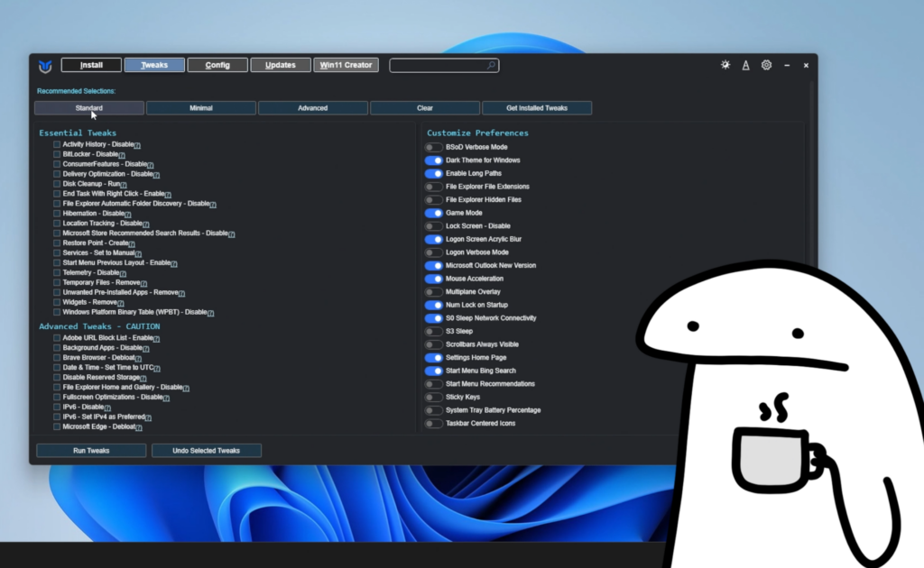Toggle File Explorer File Extensions on
The image size is (924, 568).
(x=433, y=187)
